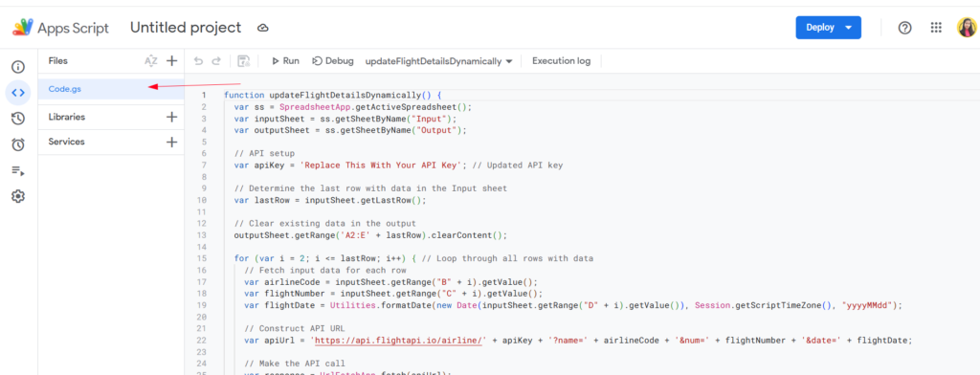Sort files with the AZ icon
980x375 pixels.
tap(151, 61)
